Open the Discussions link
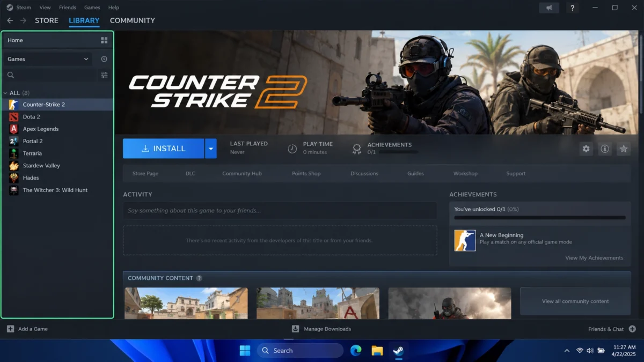 click(x=364, y=173)
